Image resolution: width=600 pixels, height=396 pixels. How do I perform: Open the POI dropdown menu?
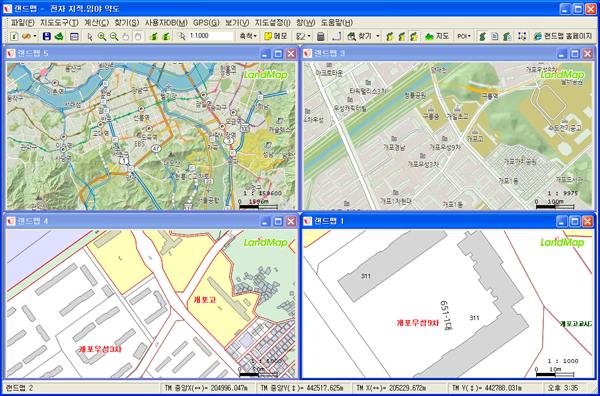(x=464, y=36)
